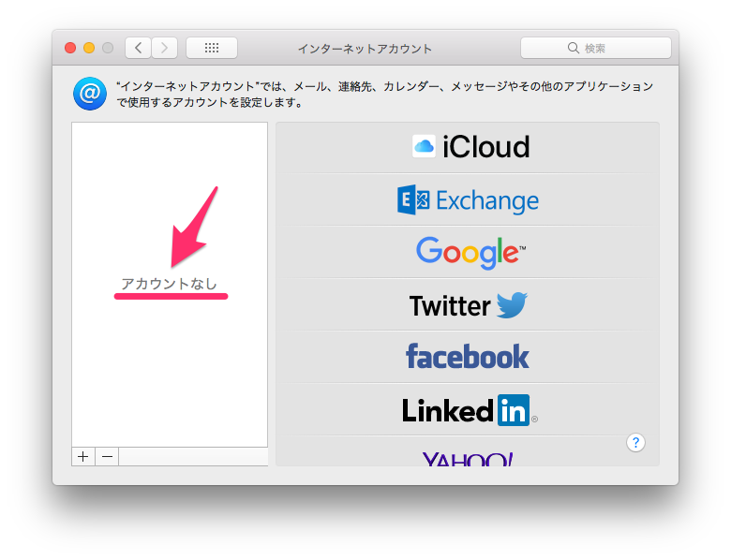Screen dimensions: 731x560
Task: Go back with the left chevron button
Action: [x=139, y=48]
